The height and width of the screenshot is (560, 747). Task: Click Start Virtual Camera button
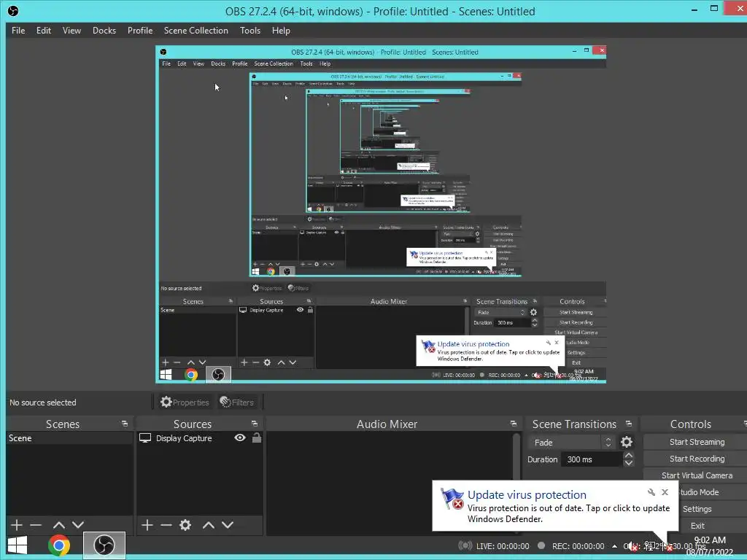click(x=697, y=475)
